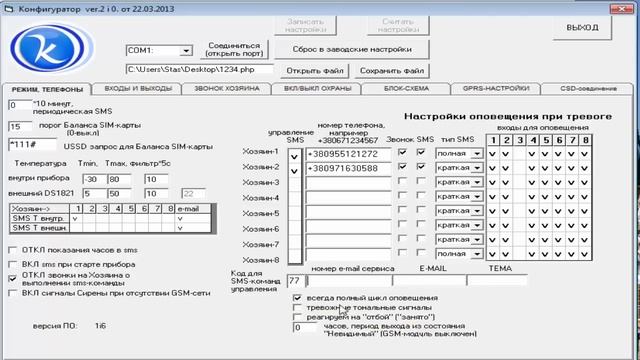Click Невидимый period hours field
The height and width of the screenshot is (360, 640).
[x=304, y=327]
